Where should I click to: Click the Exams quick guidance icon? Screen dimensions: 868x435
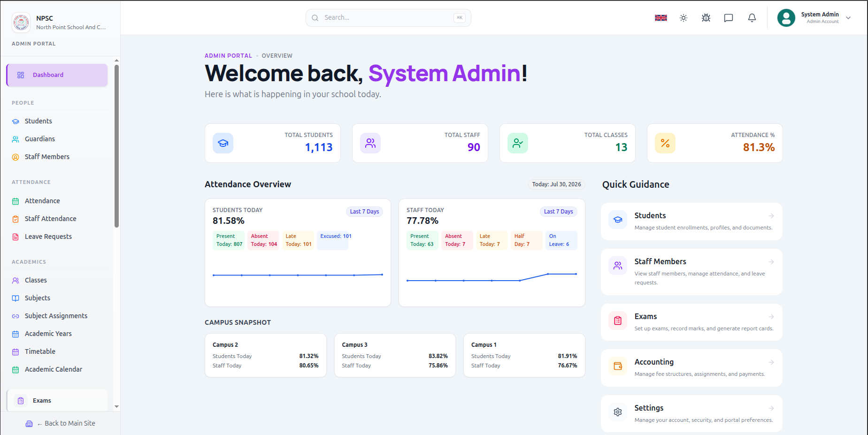pos(618,321)
